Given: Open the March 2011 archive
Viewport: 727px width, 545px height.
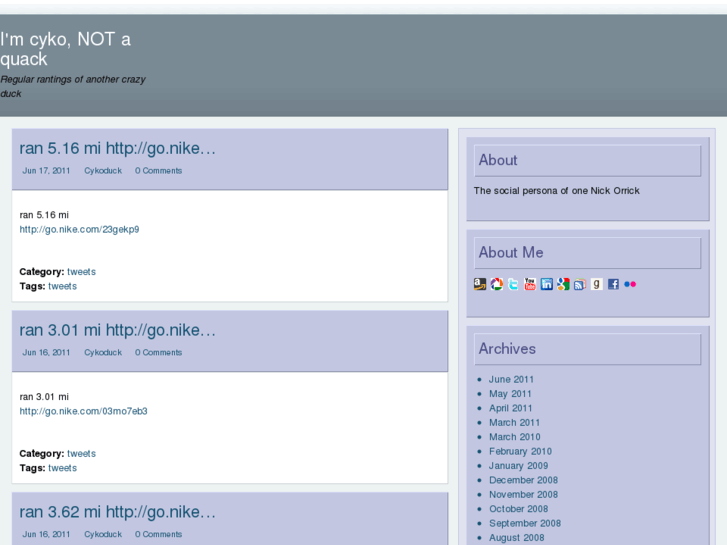Looking at the screenshot, I should point(515,423).
